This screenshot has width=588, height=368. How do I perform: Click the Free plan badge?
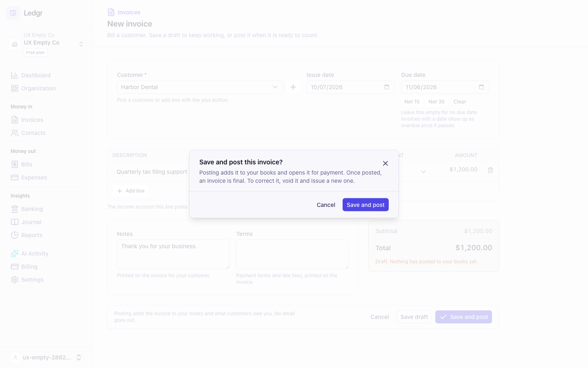coord(36,52)
